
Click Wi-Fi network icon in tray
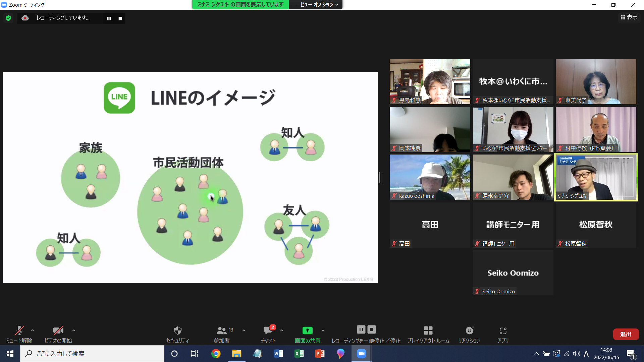567,354
